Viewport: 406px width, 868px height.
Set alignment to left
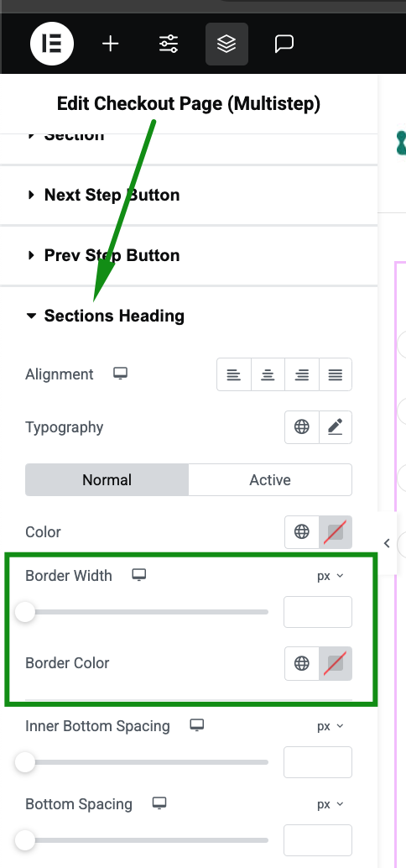pos(234,374)
